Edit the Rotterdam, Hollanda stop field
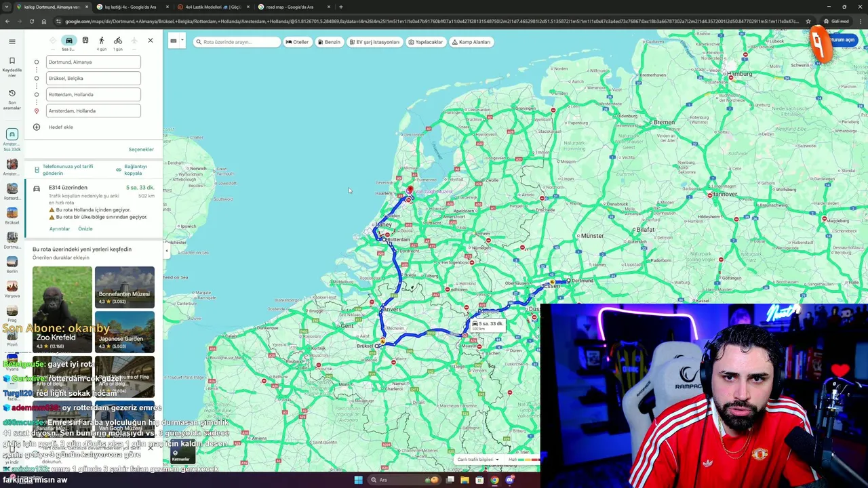The width and height of the screenshot is (868, 488). coord(94,94)
